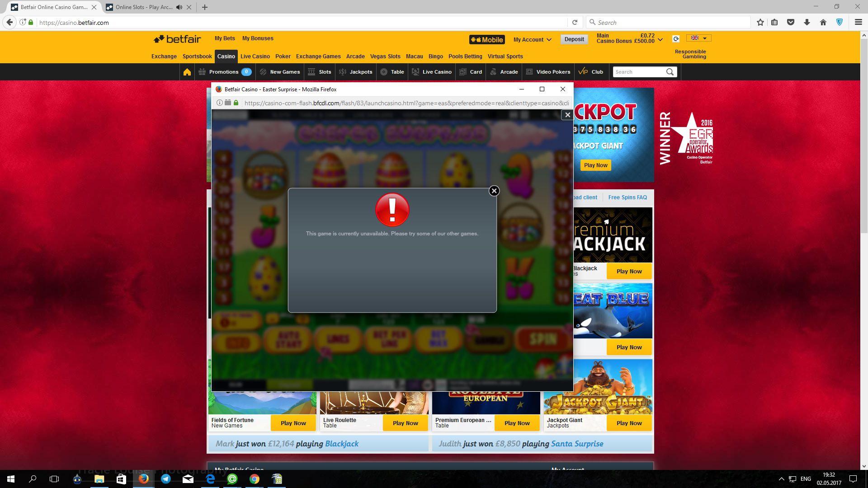Viewport: 868px width, 488px height.
Task: Play Now for Fields of Fortune
Action: 293,423
